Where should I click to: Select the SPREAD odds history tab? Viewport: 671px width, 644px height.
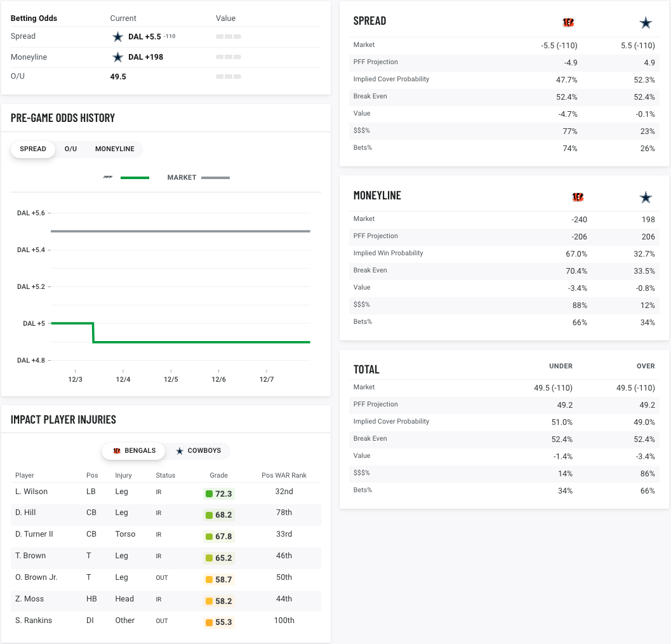pos(33,149)
